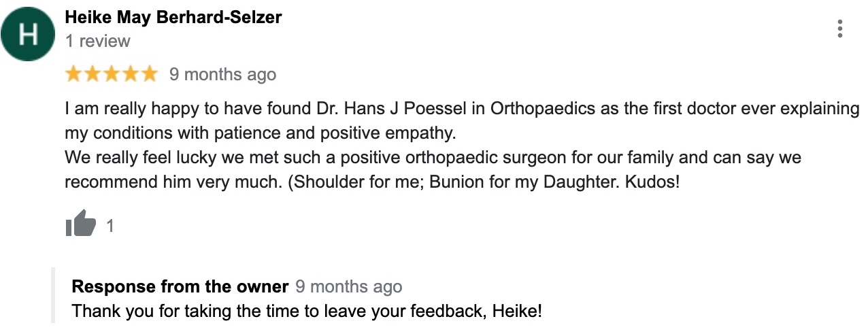Click the green "H" reviewer avatar
This screenshot has height=336, width=868.
click(x=27, y=35)
